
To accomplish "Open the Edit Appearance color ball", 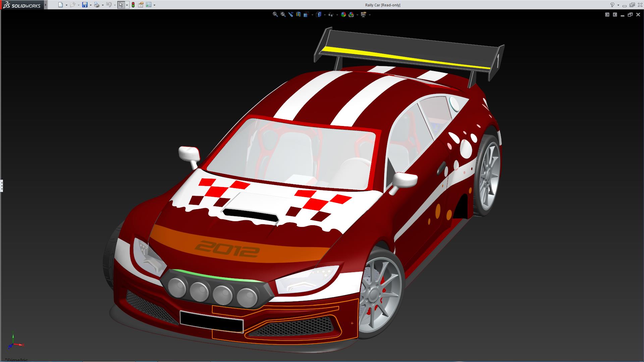I will point(343,14).
